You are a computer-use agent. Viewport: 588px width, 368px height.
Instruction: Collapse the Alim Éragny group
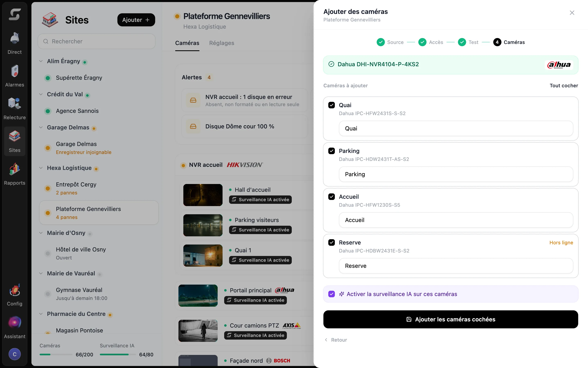(x=41, y=61)
